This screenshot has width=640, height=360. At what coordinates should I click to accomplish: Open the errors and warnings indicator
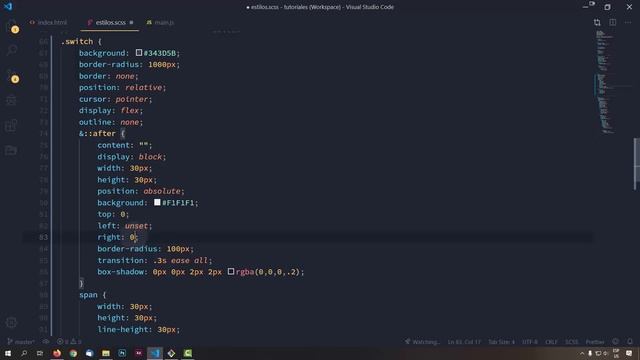pyautogui.click(x=69, y=342)
